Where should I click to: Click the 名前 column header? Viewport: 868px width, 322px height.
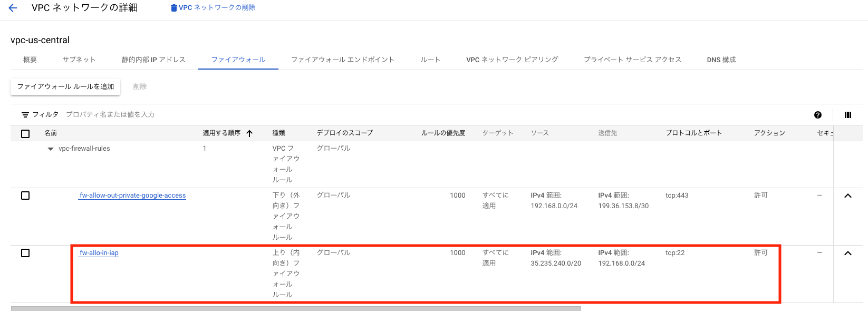[51, 133]
